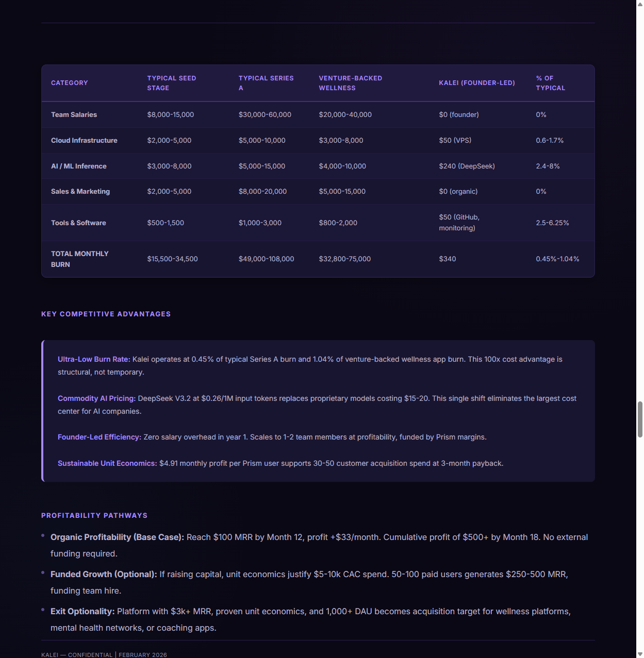Select the Commodity AI Pricing label
Screen dimensions: 644x658
pos(96,398)
